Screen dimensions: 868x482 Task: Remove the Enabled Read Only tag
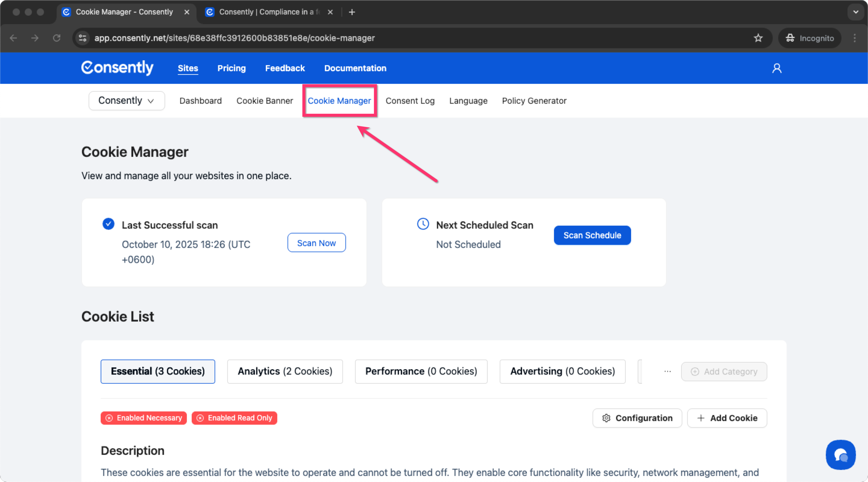(x=200, y=418)
